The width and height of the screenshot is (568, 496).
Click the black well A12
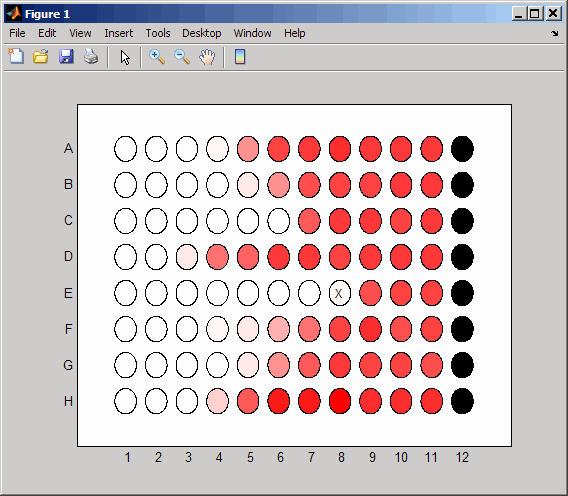coord(462,149)
